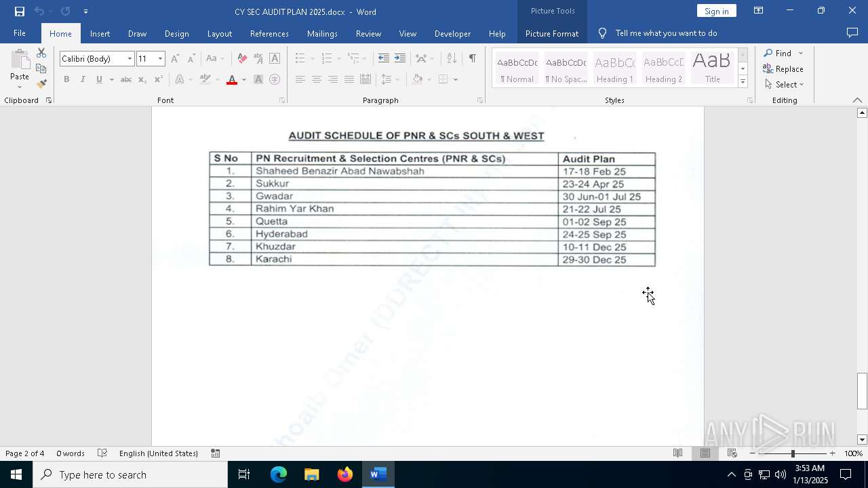Switch to Web Layout view

[x=732, y=453]
